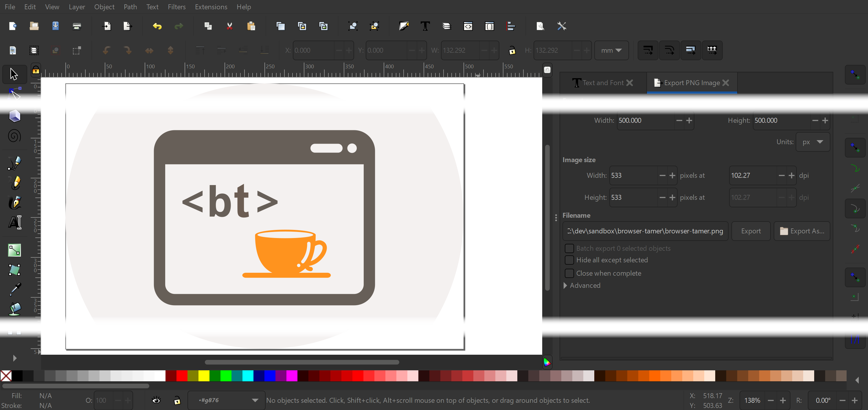The width and height of the screenshot is (868, 410).
Task: Undo the last action
Action: point(157,26)
